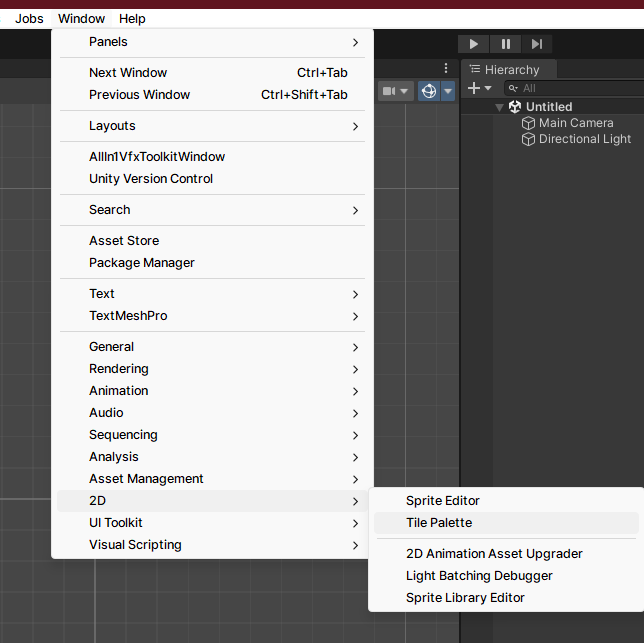
Task: Open the Asset Store menu entry
Action: 212,241
